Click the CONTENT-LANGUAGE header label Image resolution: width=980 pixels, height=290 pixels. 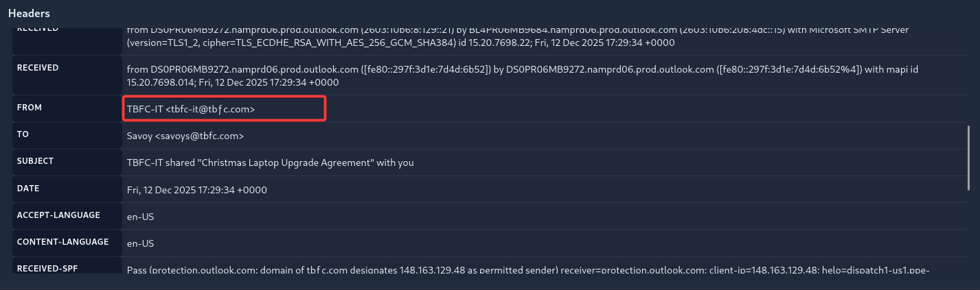62,242
